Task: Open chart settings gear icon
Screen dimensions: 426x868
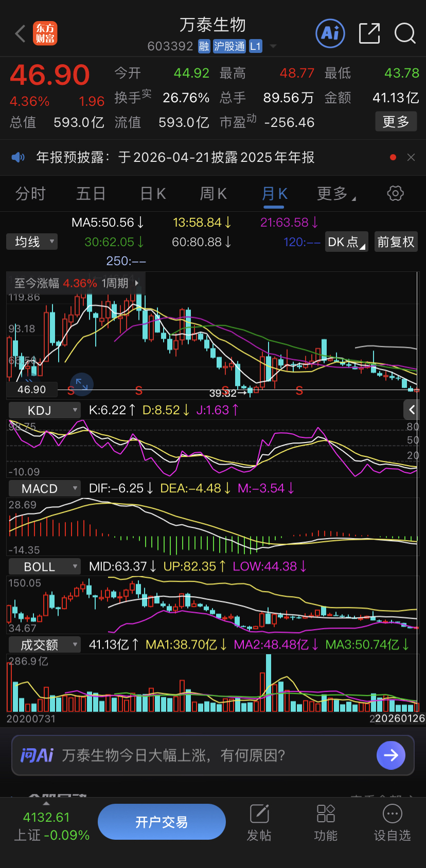Action: click(x=395, y=194)
